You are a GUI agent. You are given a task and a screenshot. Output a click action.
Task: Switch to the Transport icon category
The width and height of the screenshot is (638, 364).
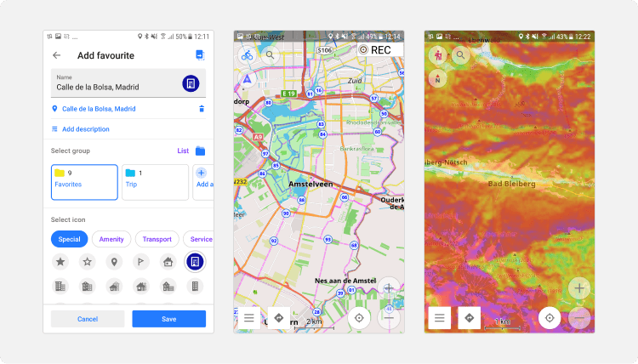point(157,239)
